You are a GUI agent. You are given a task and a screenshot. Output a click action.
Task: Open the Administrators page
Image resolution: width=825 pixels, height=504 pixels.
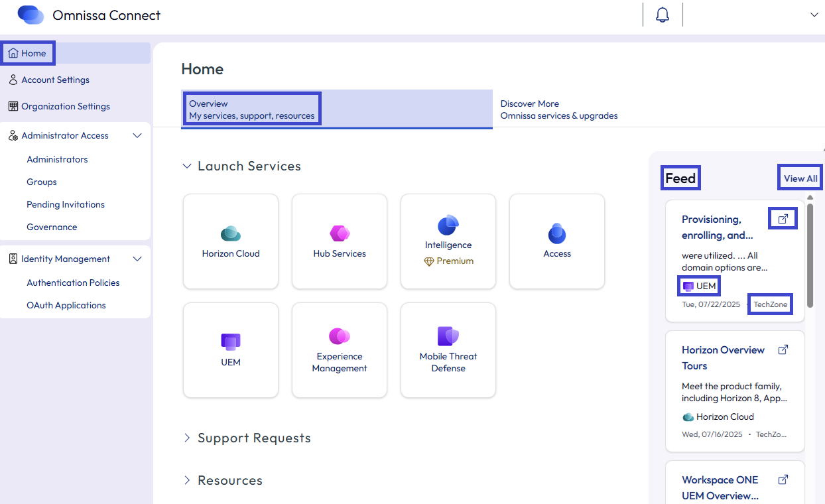57,159
